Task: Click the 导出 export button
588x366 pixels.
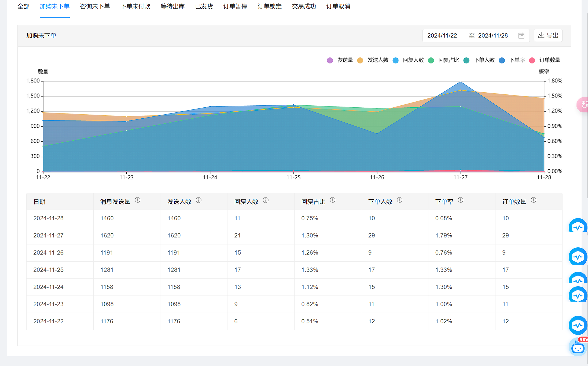Action: coord(548,35)
